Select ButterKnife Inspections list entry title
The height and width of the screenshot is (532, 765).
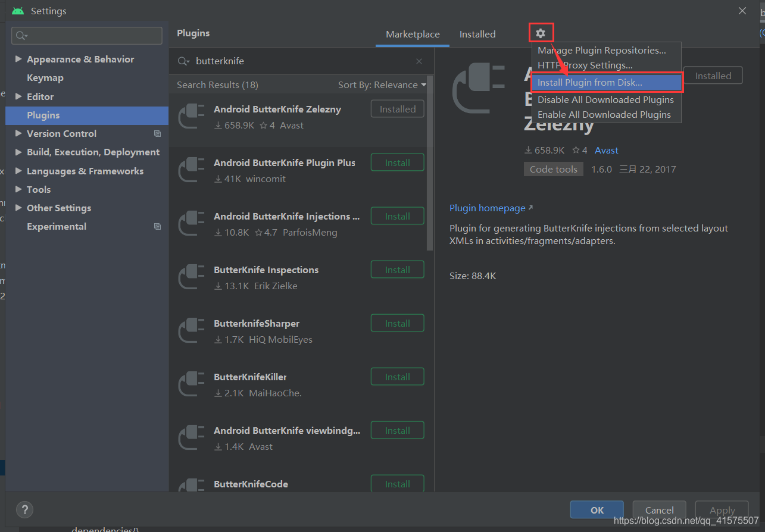click(x=266, y=270)
